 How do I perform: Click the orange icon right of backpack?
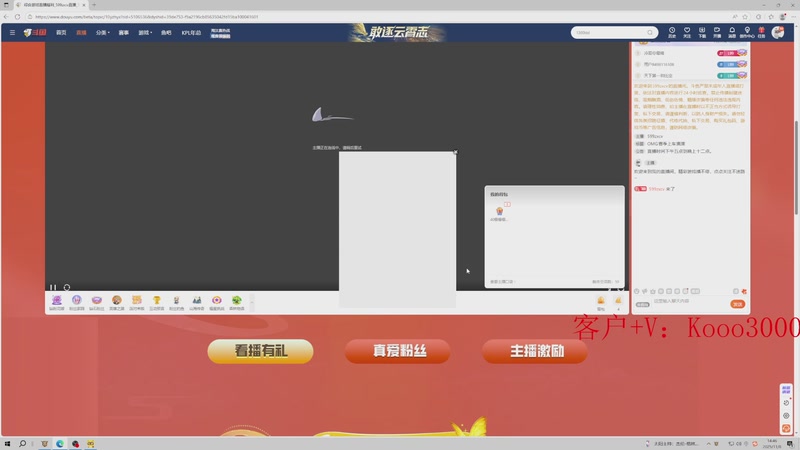point(618,303)
